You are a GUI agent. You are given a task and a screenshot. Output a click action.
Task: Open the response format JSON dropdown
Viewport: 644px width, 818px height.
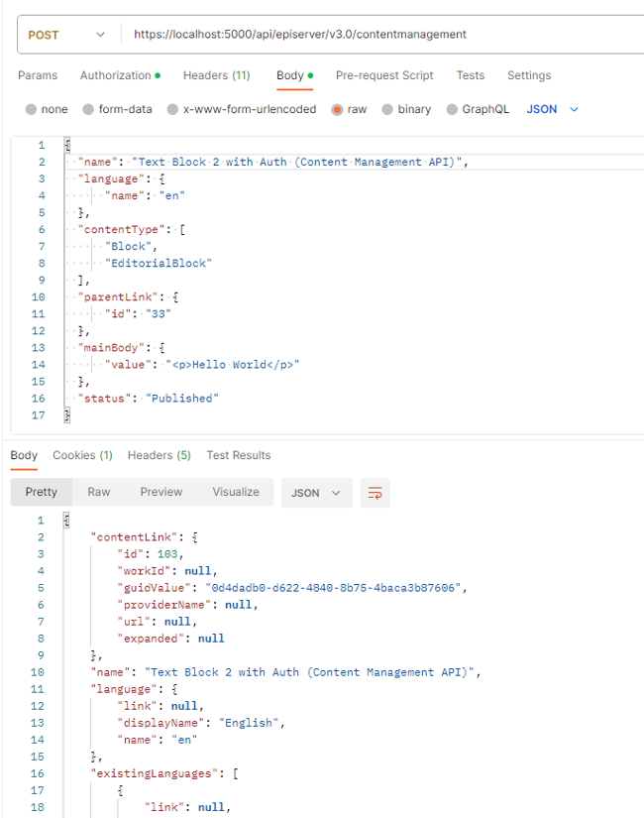[316, 493]
